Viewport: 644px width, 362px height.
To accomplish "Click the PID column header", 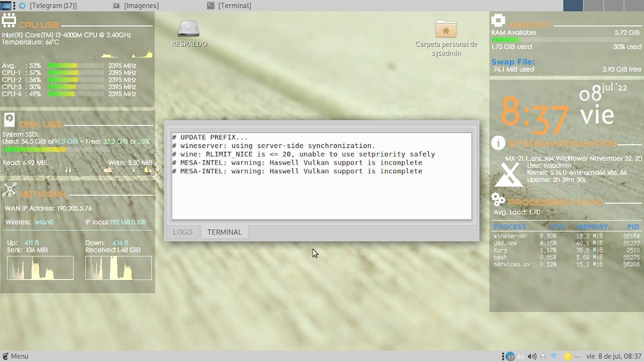I will (x=633, y=227).
